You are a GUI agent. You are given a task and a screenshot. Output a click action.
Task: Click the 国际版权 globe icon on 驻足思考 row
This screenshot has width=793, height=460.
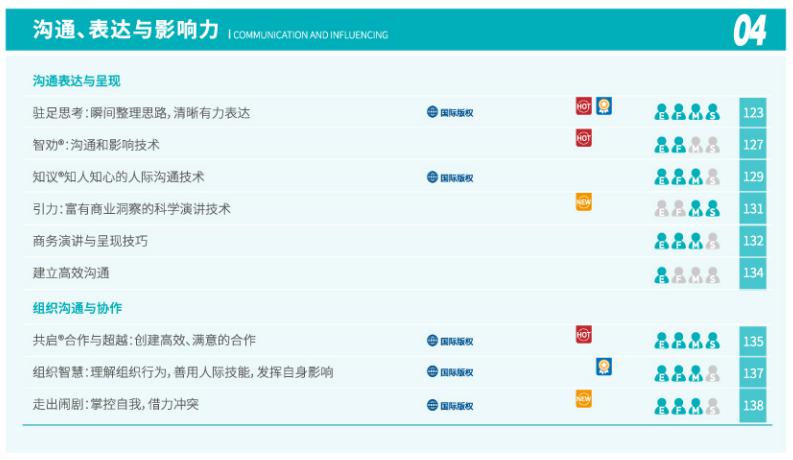tap(432, 112)
